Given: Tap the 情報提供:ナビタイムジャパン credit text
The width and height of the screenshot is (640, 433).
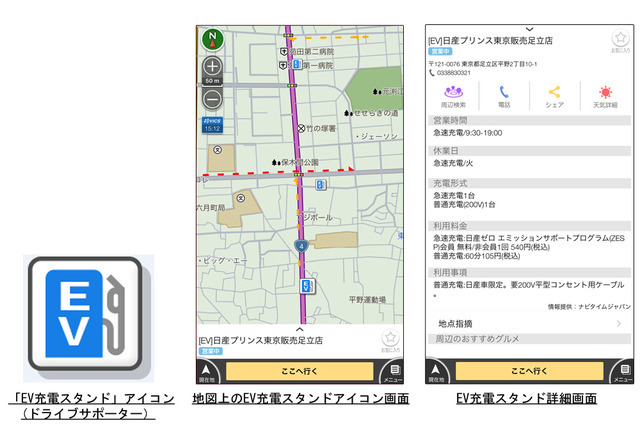Looking at the screenshot, I should (589, 306).
